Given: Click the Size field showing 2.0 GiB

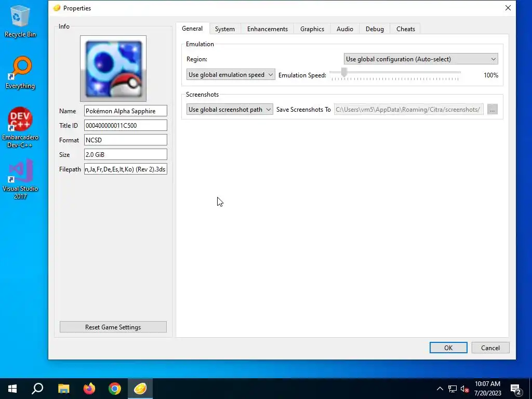Looking at the screenshot, I should coord(126,154).
